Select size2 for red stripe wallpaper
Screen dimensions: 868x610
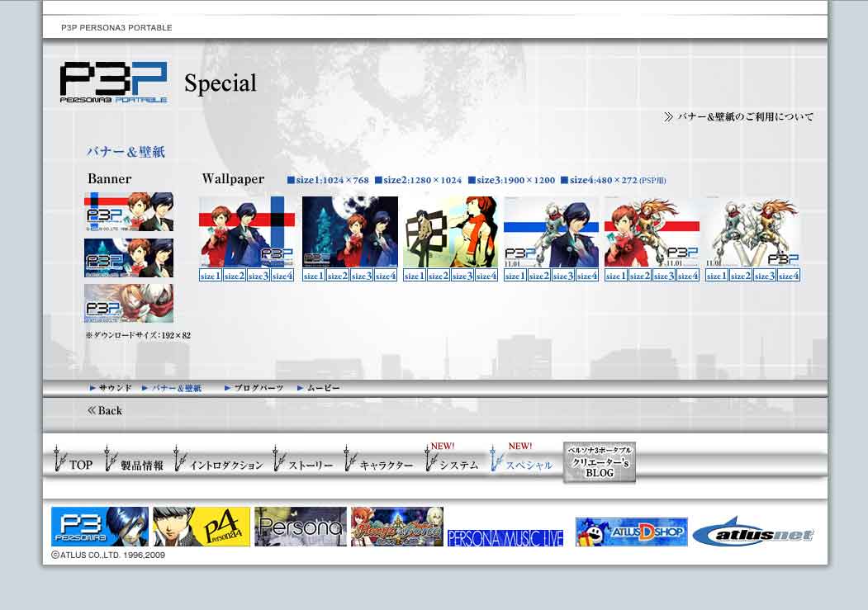click(x=639, y=276)
